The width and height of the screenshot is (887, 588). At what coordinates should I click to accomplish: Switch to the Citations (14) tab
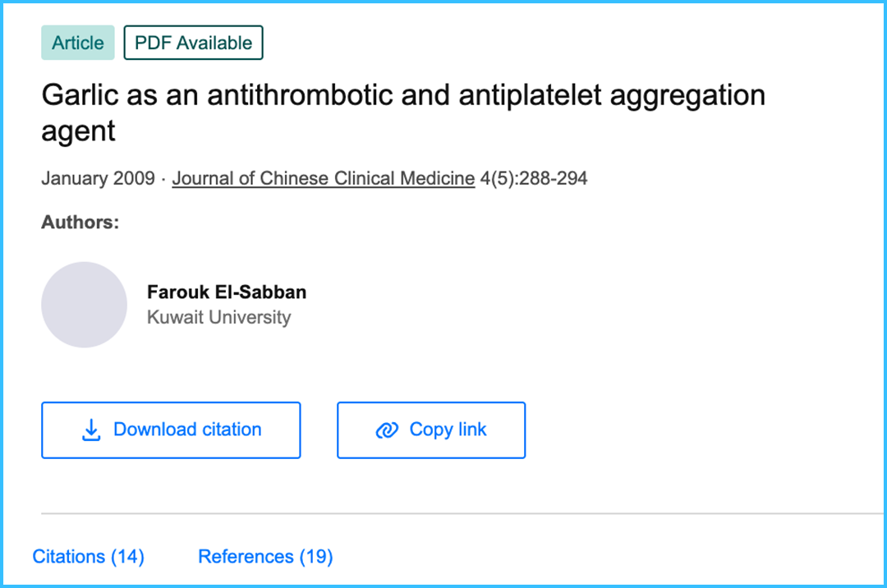[88, 557]
